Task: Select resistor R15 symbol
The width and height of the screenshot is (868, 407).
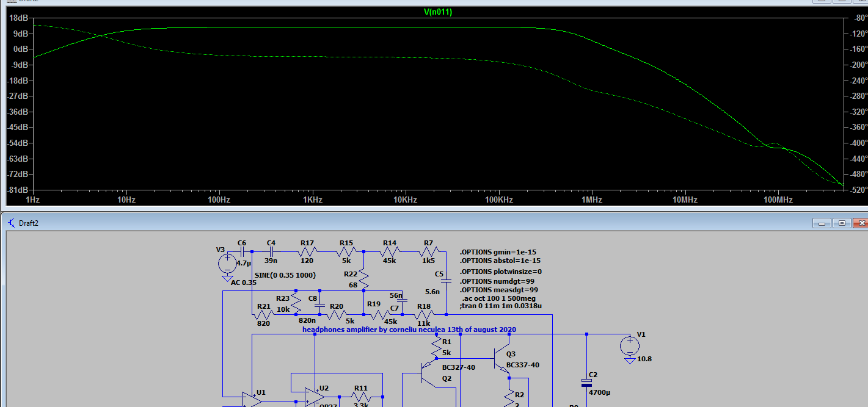Action: tap(346, 251)
